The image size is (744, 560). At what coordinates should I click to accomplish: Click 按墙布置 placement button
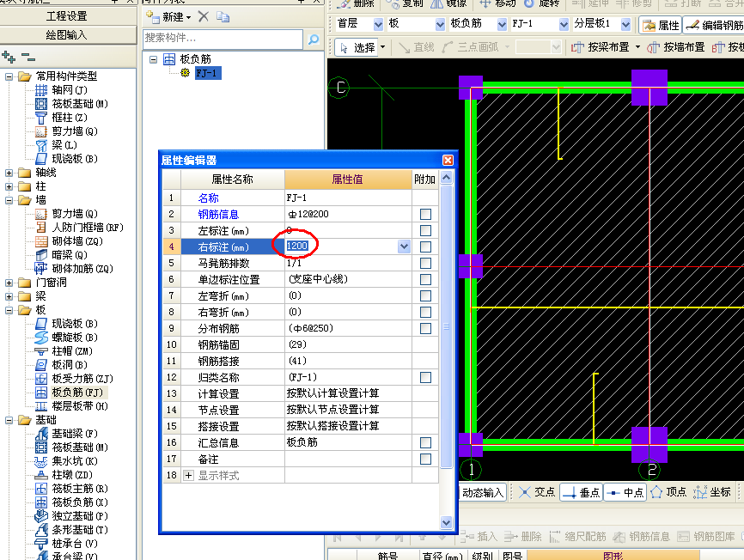pos(677,47)
